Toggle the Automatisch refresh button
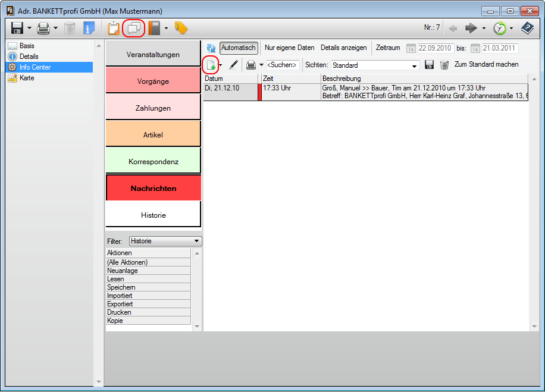 (239, 48)
